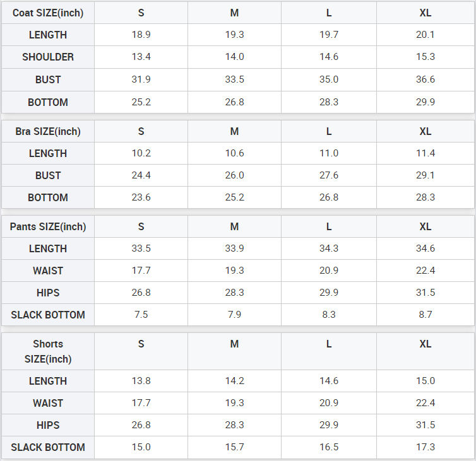Image resolution: width=476 pixels, height=461 pixels.
Task: Click the Pants SIZE(inch) header cell
Action: point(48,226)
